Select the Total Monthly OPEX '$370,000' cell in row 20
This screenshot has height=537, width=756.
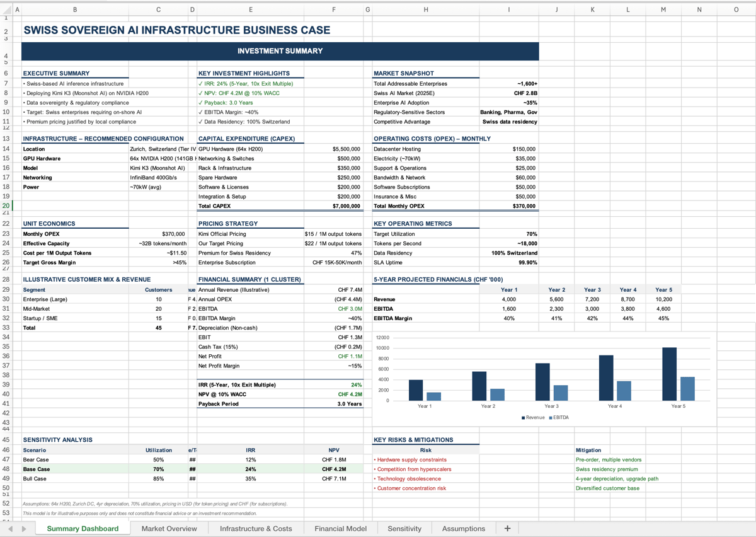point(509,205)
